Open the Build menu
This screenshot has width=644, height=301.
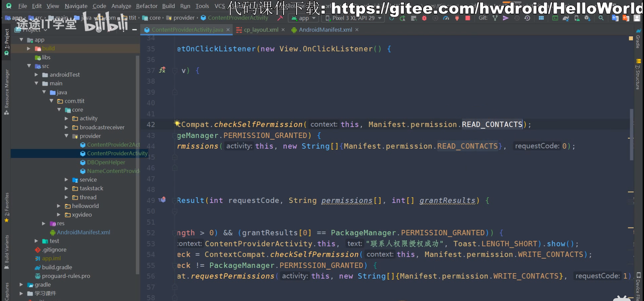(x=169, y=6)
